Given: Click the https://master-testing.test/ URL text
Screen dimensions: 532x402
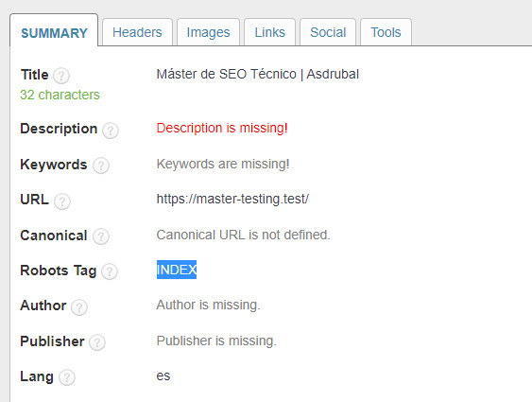Looking at the screenshot, I should coord(232,199).
